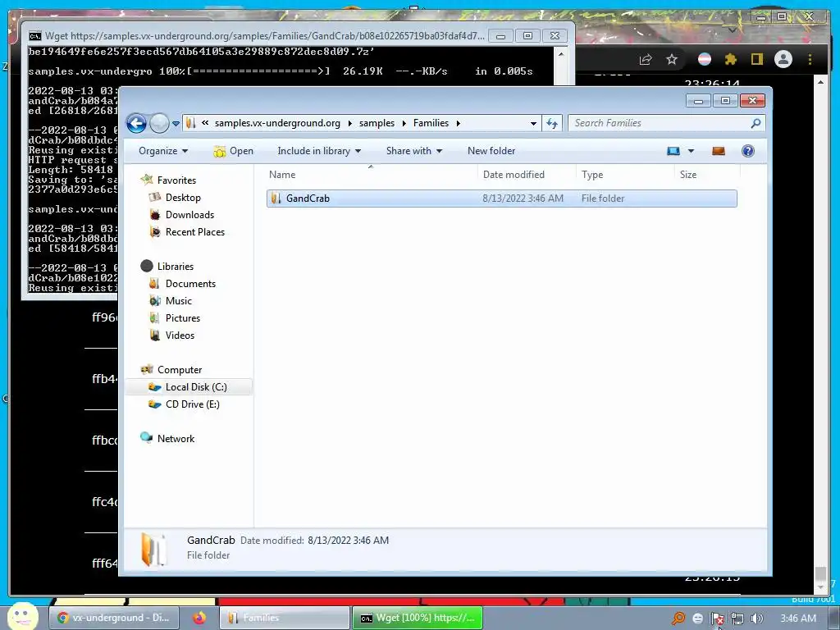
Task: Refresh the Families folder view
Action: (552, 123)
